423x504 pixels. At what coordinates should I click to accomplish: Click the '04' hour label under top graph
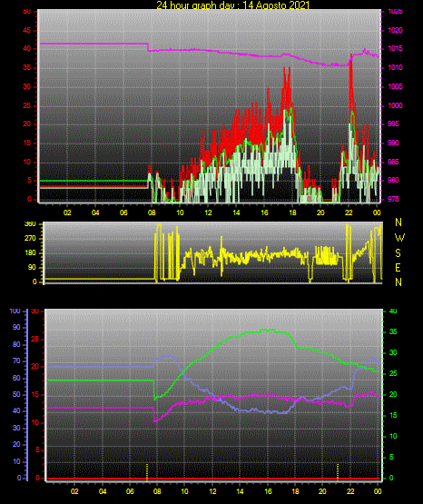(95, 212)
